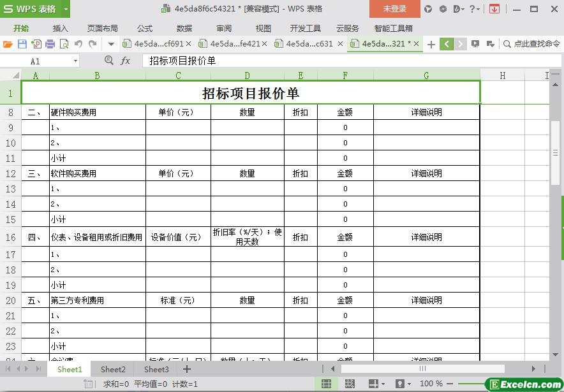
Task: Click the open folder icon in toolbar
Action: [x=8, y=44]
